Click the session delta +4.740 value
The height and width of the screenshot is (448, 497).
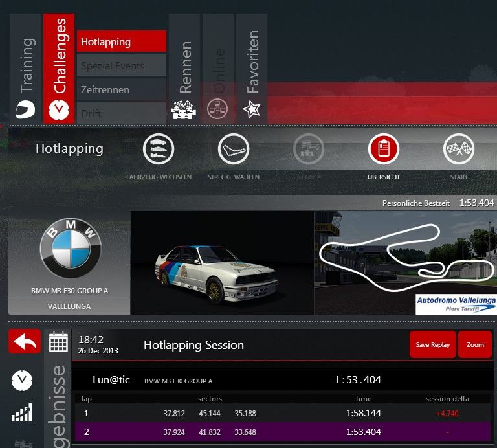(x=447, y=414)
